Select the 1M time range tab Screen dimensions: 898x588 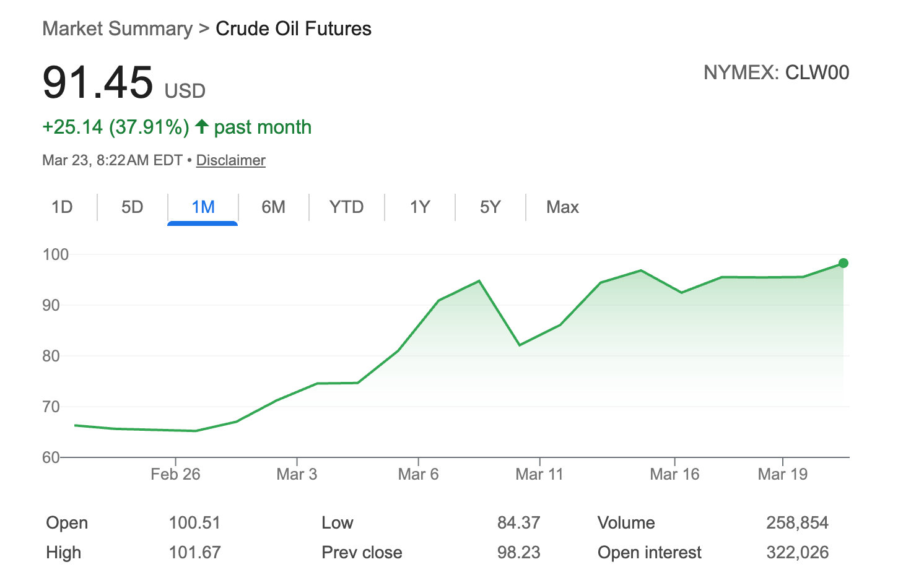click(203, 207)
